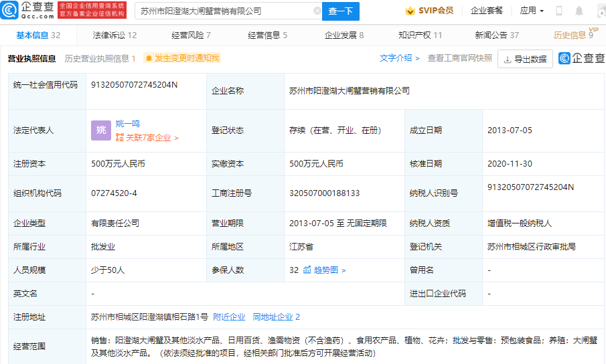Click 发生变更时通知我 alert button
Viewport: 606px width, 364px height.
[182, 58]
